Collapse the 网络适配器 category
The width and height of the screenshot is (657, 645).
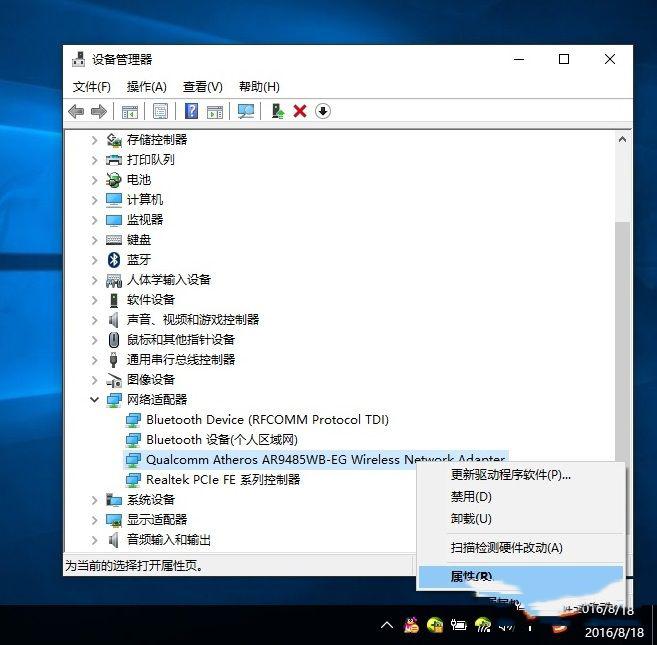[94, 399]
